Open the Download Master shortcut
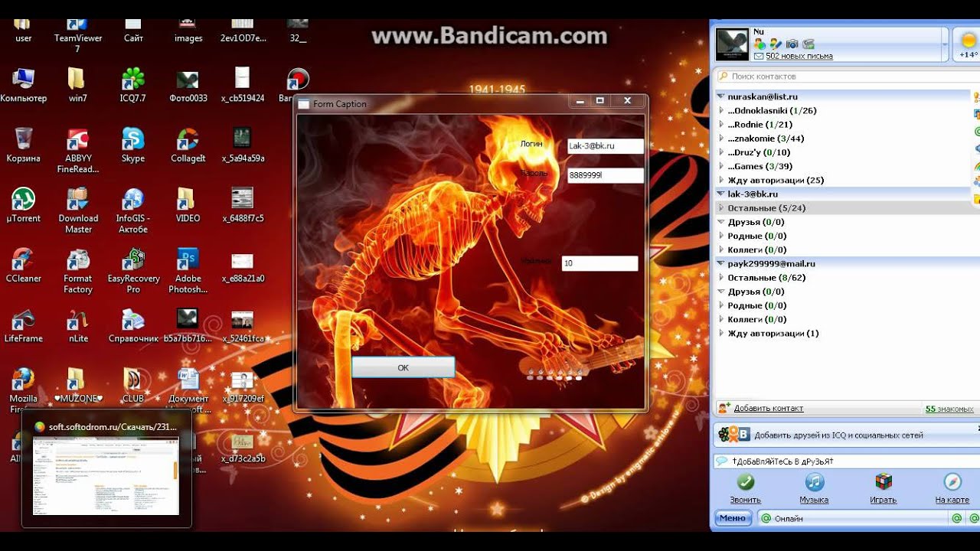 [x=78, y=210]
